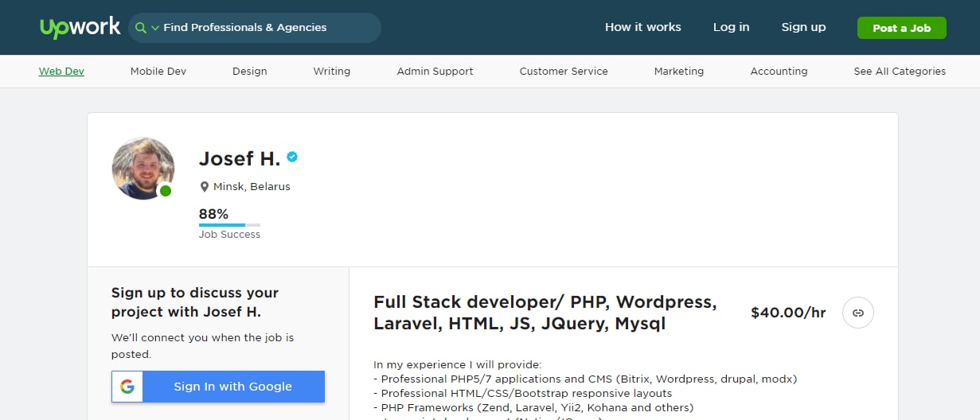Screen dimensions: 980x420
Task: Select the Customer Service category
Action: 564,71
